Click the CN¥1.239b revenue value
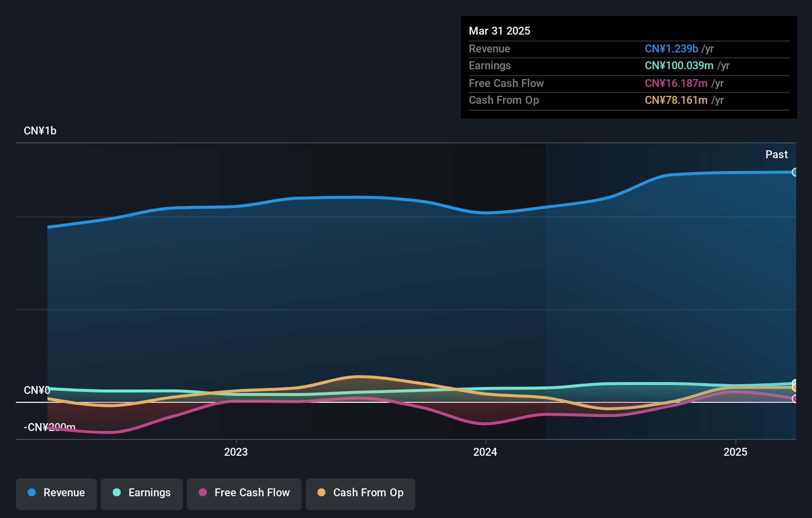Viewport: 812px width, 518px height. tap(672, 48)
